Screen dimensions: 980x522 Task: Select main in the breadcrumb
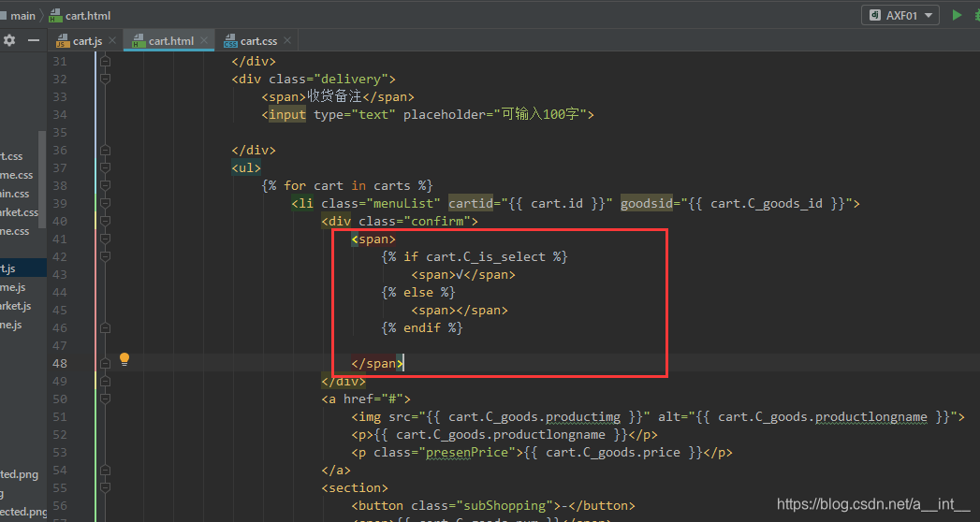click(x=22, y=16)
